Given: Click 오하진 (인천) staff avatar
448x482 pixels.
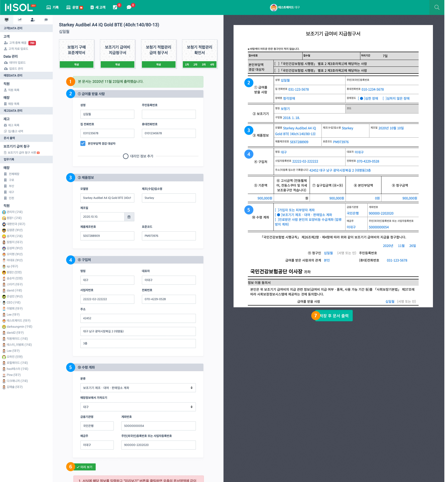Looking at the screenshot, I should (4, 357).
